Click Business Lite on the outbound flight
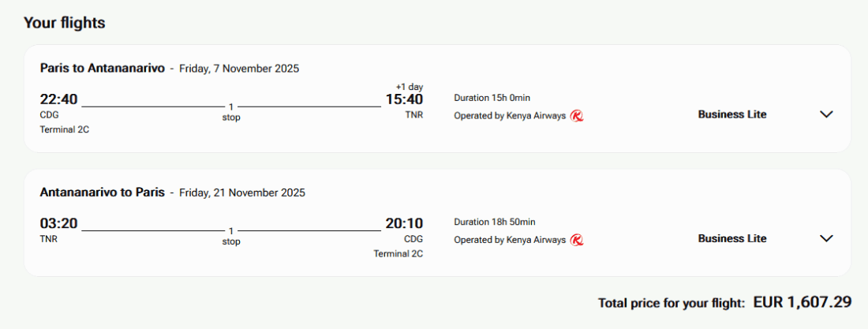 [x=732, y=114]
